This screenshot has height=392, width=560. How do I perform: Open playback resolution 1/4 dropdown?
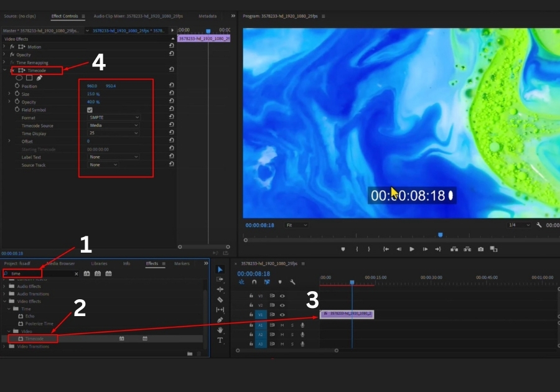click(x=519, y=225)
